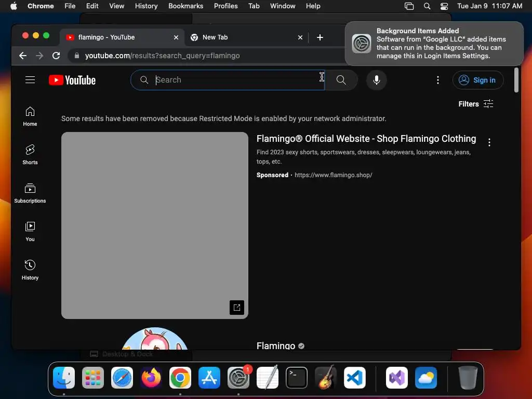Click Google Chrome in the Dock
532x399 pixels.
coord(180,378)
